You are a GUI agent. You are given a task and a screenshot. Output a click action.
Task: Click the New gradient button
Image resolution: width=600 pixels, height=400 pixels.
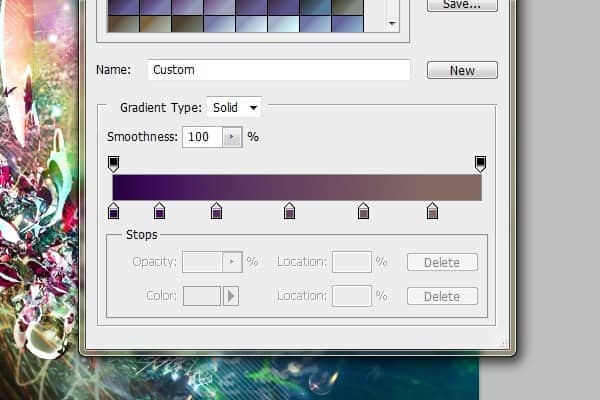tap(462, 70)
